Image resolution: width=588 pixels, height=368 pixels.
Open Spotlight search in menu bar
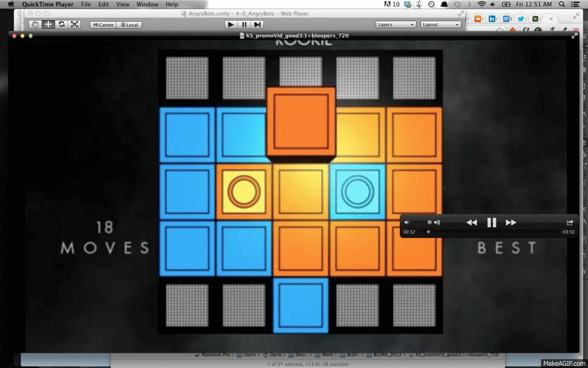(562, 4)
